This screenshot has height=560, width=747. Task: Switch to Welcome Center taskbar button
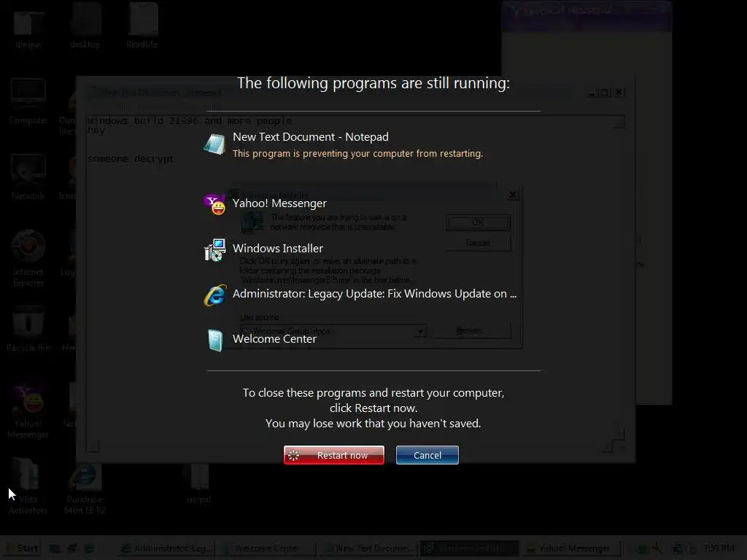pyautogui.click(x=266, y=548)
